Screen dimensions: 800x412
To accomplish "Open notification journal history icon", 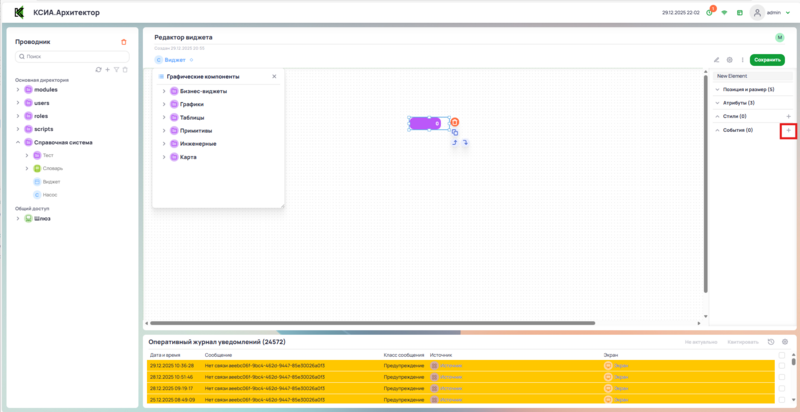I will tap(771, 342).
